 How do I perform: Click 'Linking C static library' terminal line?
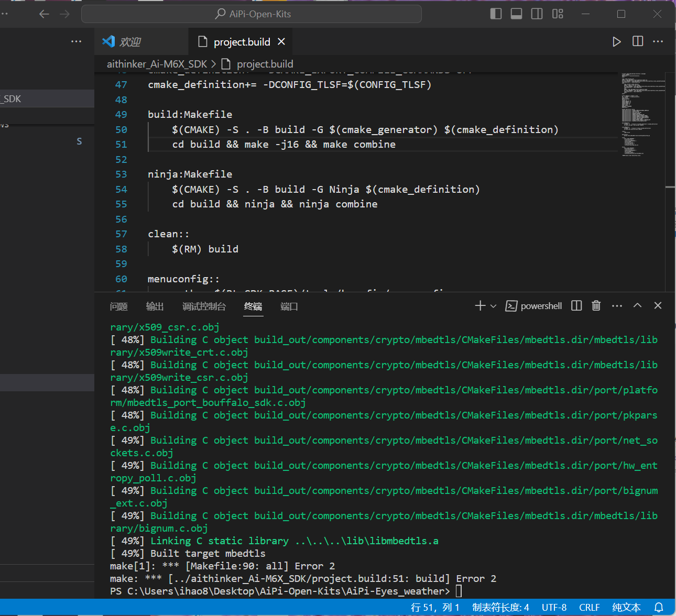[x=275, y=541]
